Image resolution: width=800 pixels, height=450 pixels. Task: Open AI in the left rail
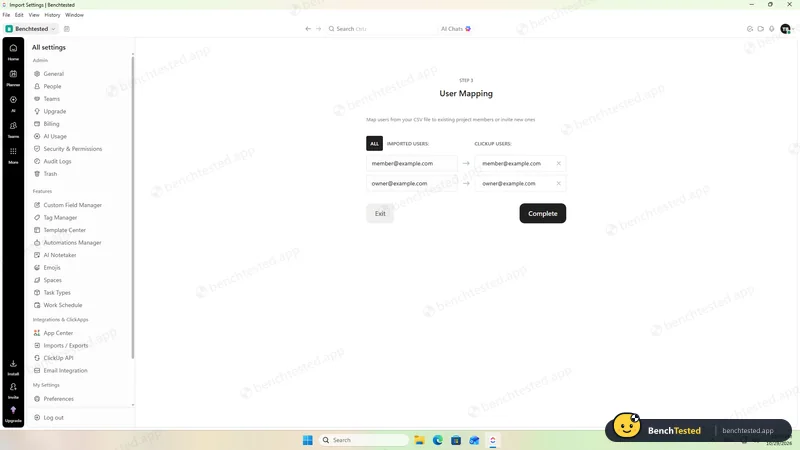(x=13, y=103)
